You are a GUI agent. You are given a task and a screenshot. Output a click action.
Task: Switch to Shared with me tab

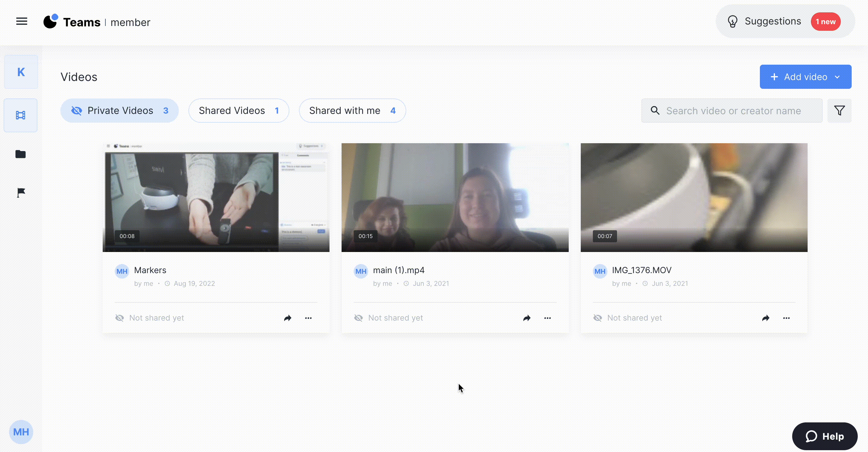352,111
